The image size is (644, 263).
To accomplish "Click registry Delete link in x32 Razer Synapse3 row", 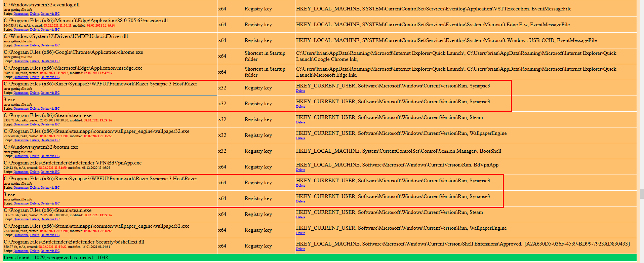I will tap(300, 91).
